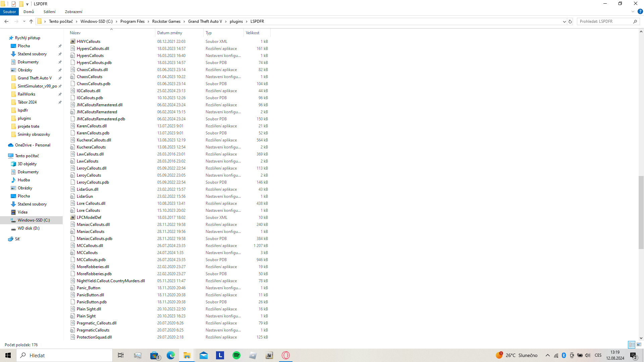The height and width of the screenshot is (362, 644).
Task: Click the vertical scrollbar thumb
Action: [x=641, y=213]
